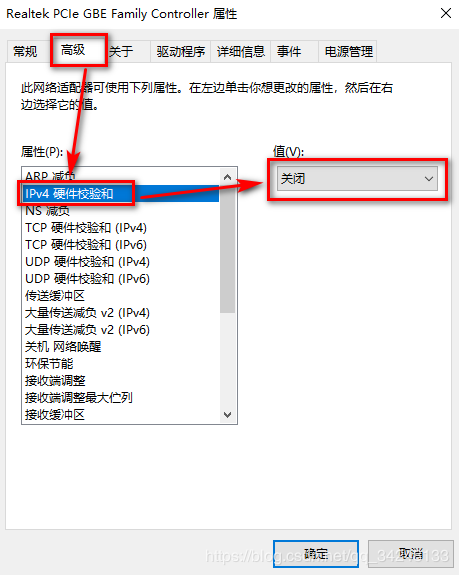Click the 确定 button

click(x=316, y=553)
